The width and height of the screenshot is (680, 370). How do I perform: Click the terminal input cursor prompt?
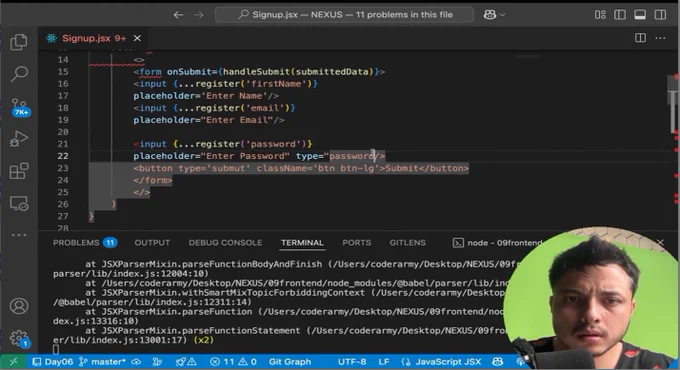[56, 349]
